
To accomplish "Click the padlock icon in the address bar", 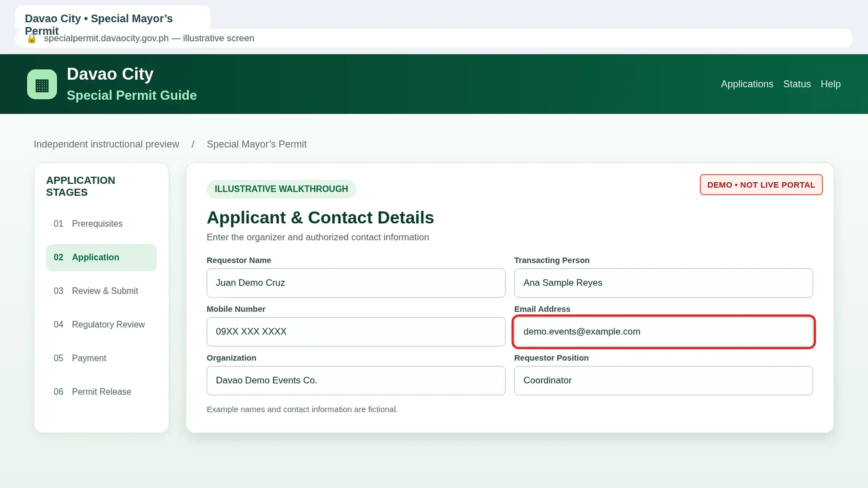I will tap(32, 39).
